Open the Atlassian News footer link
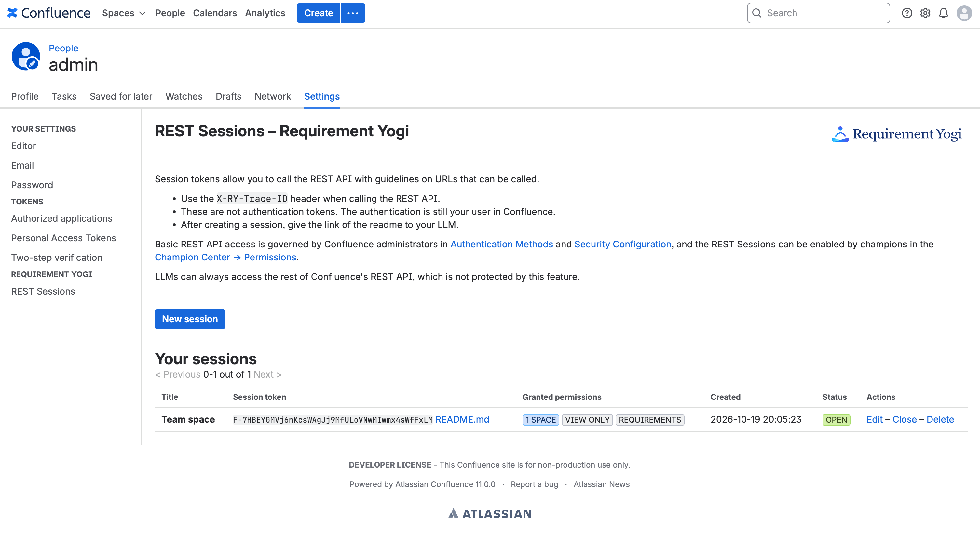Screen dimensions: 980x560 602,484
